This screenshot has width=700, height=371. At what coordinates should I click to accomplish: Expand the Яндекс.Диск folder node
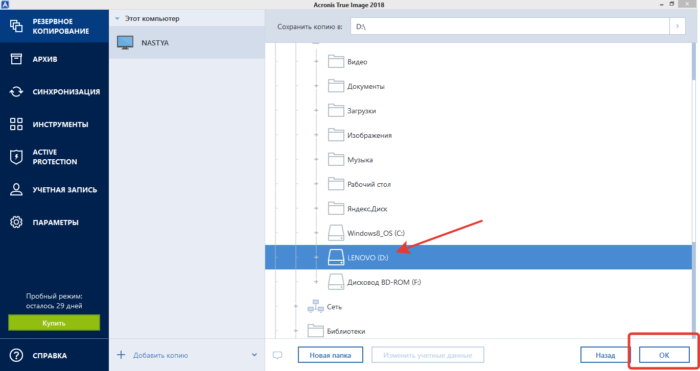316,208
